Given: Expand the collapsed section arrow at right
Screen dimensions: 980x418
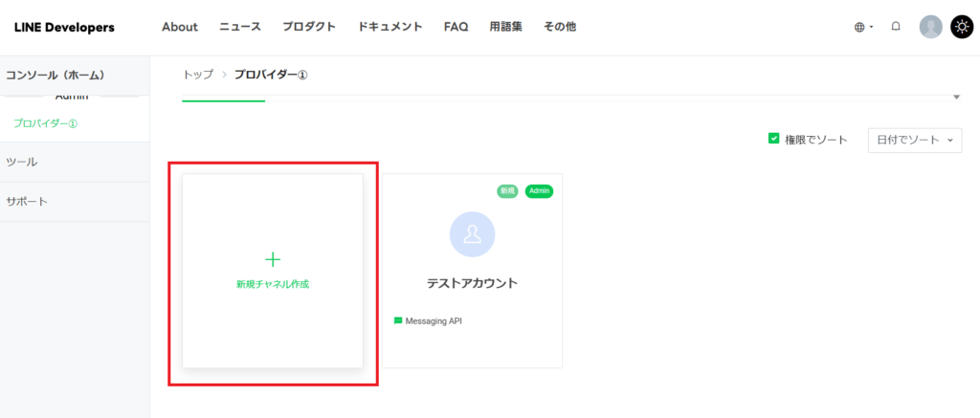Looking at the screenshot, I should [x=955, y=98].
